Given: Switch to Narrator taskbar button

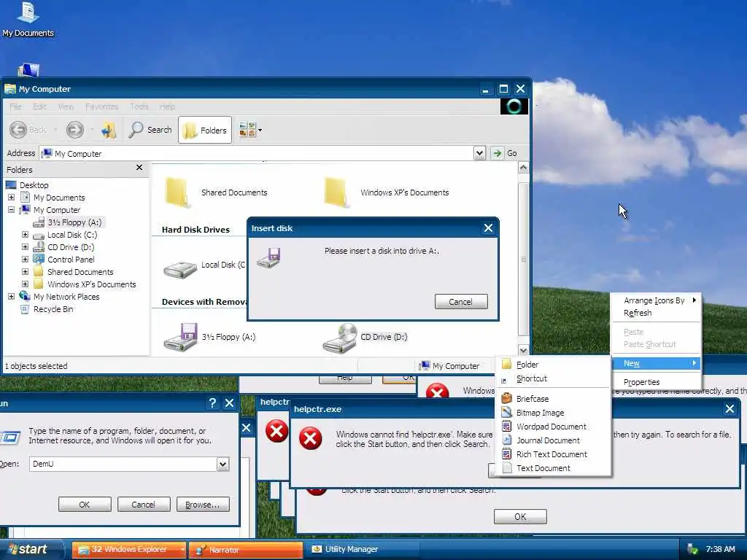Looking at the screenshot, I should (x=245, y=550).
